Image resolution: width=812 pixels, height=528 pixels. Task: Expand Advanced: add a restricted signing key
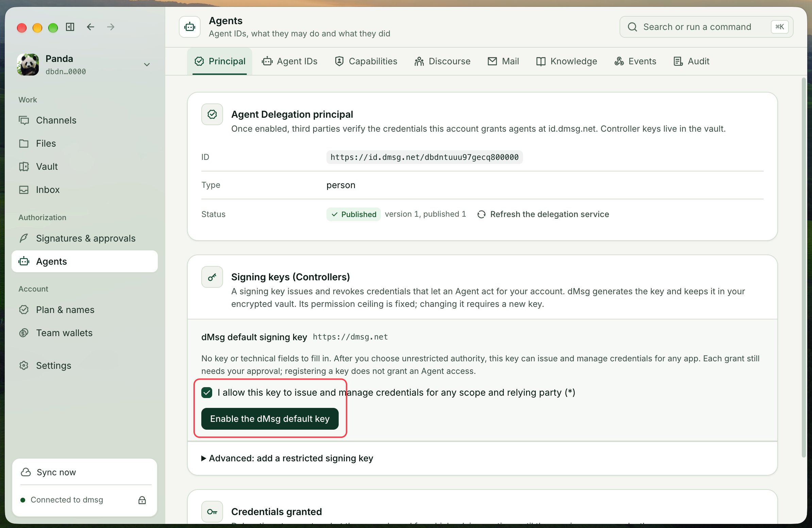287,458
